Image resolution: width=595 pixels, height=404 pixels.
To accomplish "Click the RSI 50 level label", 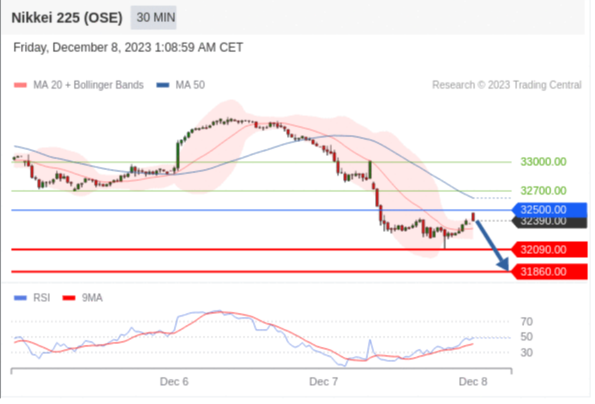I will (x=527, y=337).
